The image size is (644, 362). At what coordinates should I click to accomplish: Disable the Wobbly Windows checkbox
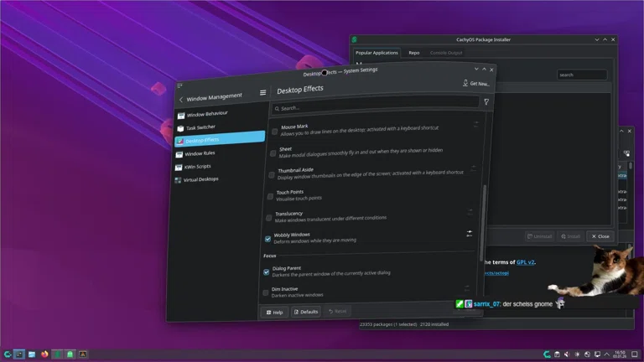[x=267, y=239]
